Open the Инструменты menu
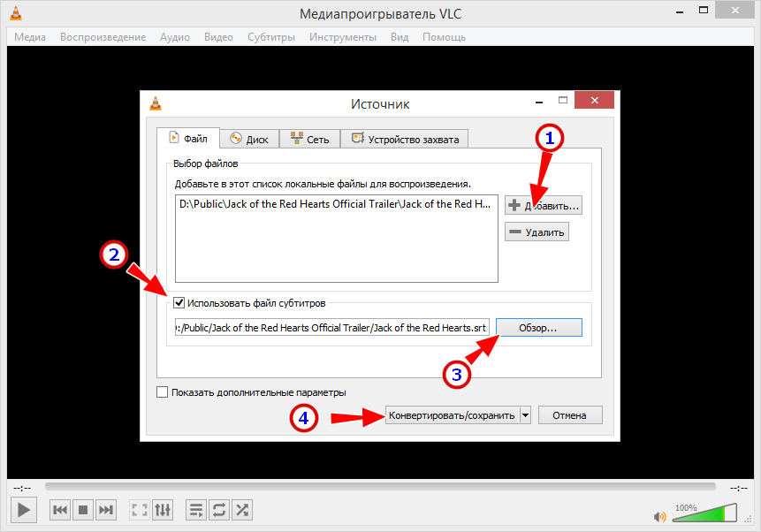Viewport: 761px width, 532px height. (343, 37)
